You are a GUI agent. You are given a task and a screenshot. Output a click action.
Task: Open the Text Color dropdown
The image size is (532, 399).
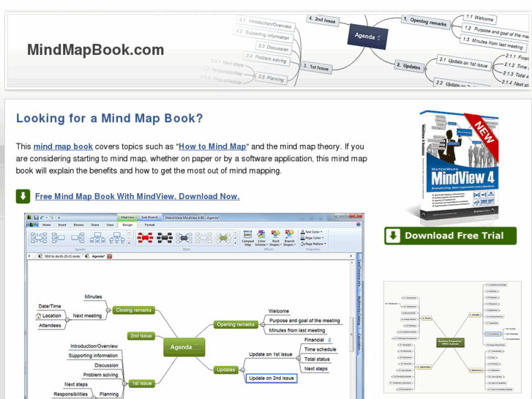[x=312, y=232]
